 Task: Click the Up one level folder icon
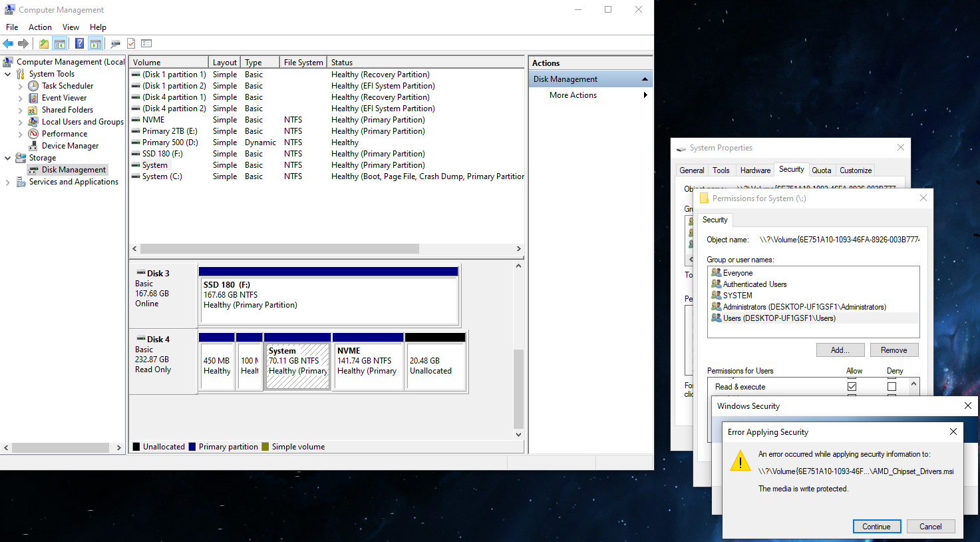(x=43, y=44)
